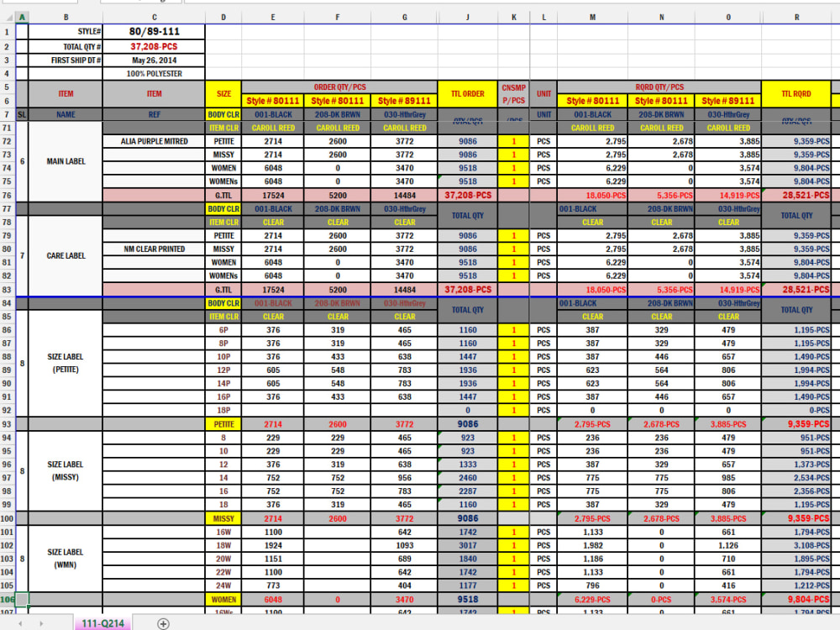Image resolution: width=840 pixels, height=630 pixels.
Task: Click yellow WOMEN subtotal cell in row 106
Action: click(x=223, y=600)
